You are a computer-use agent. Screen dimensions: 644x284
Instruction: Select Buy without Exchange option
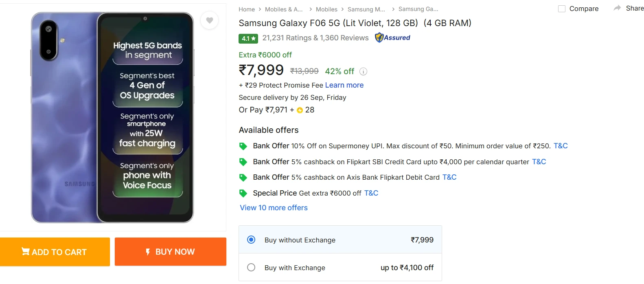tap(251, 240)
